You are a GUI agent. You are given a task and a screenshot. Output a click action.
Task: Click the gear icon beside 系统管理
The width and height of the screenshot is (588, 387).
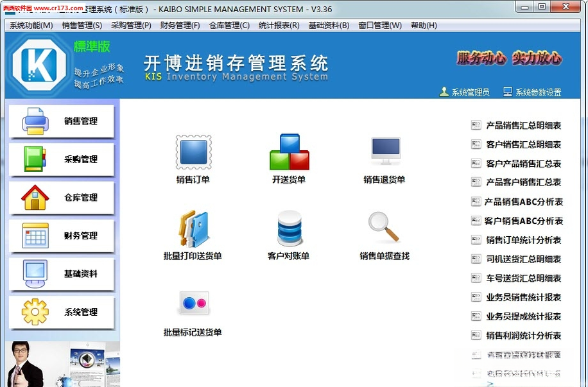click(35, 312)
